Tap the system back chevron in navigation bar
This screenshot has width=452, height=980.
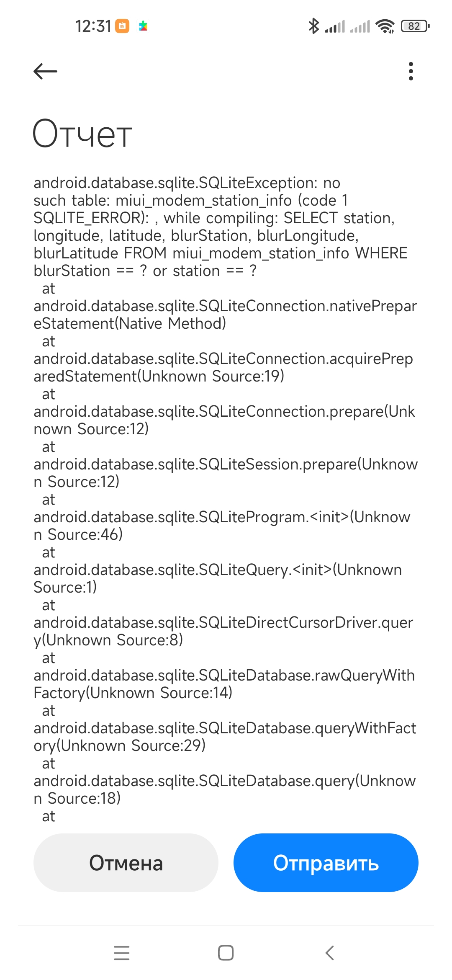point(330,953)
